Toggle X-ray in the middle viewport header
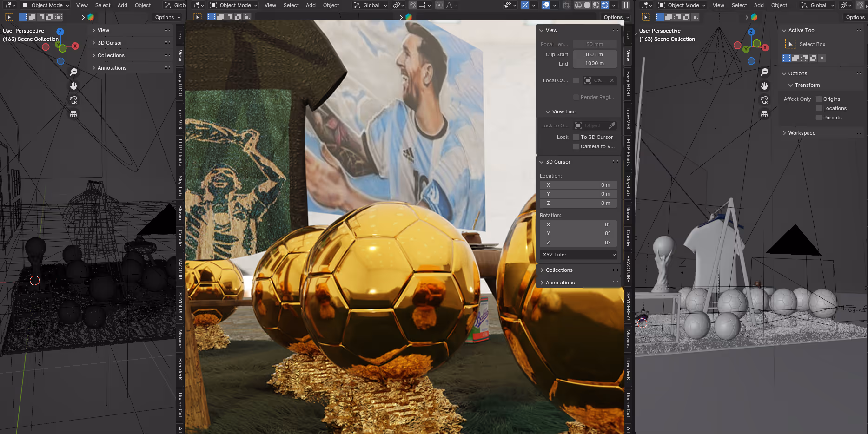Viewport: 868px width, 434px height. pos(566,5)
